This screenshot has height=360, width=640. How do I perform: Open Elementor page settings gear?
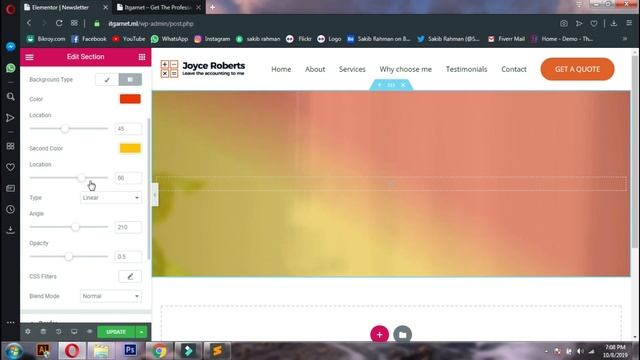(28, 332)
